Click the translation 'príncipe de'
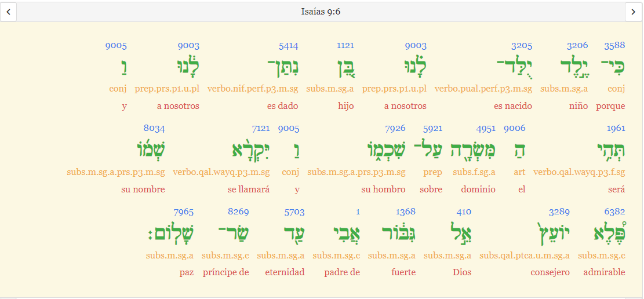 pyautogui.click(x=226, y=272)
